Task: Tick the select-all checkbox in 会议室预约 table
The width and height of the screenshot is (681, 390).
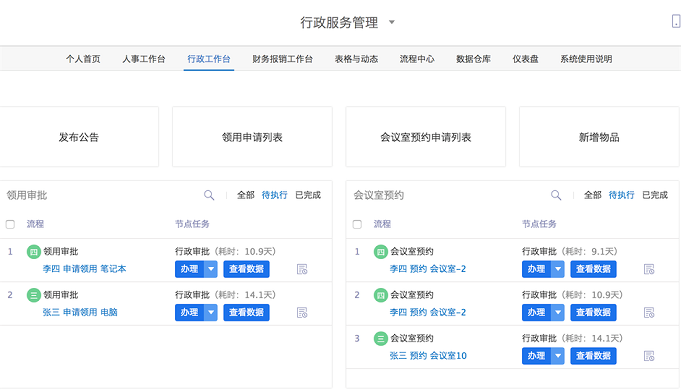Action: coord(357,224)
